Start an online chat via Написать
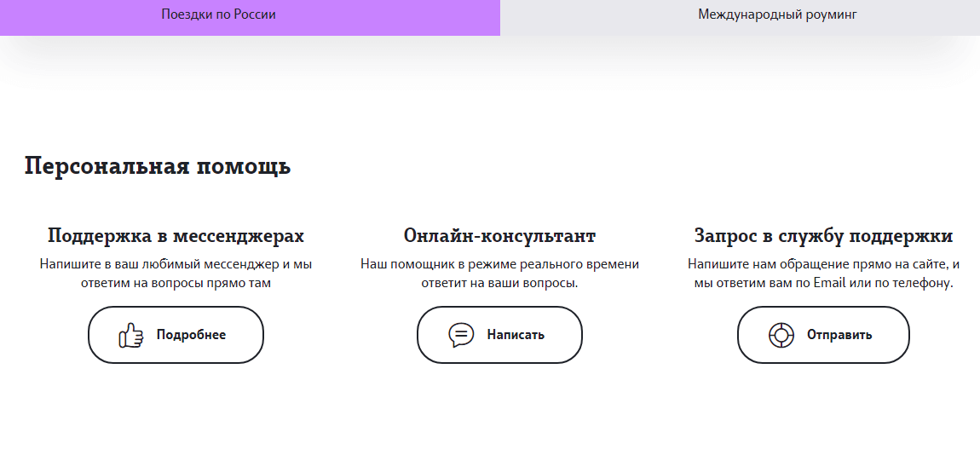980x461 pixels. point(499,335)
